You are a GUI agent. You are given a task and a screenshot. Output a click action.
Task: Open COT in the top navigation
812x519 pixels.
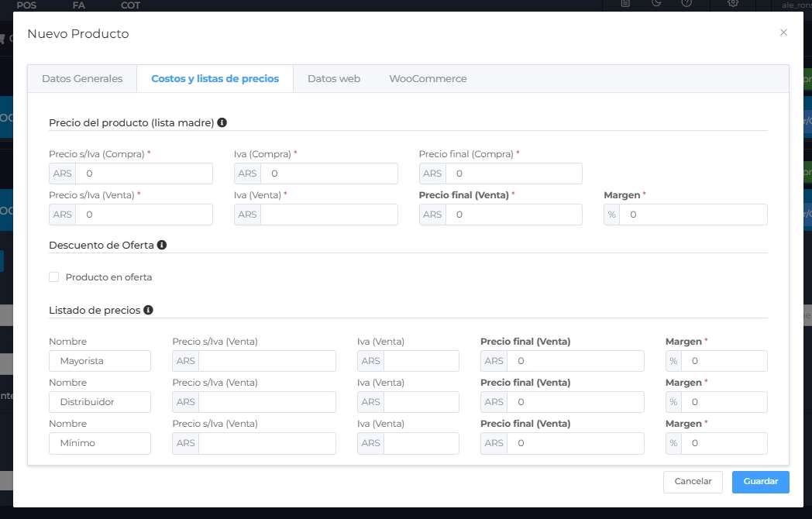tap(130, 5)
